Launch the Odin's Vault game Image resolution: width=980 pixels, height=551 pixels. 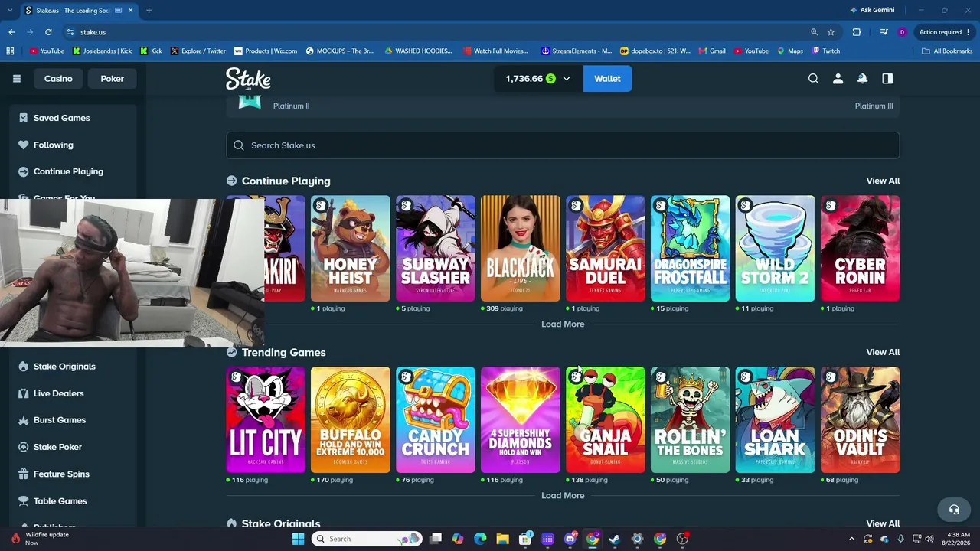tap(860, 419)
